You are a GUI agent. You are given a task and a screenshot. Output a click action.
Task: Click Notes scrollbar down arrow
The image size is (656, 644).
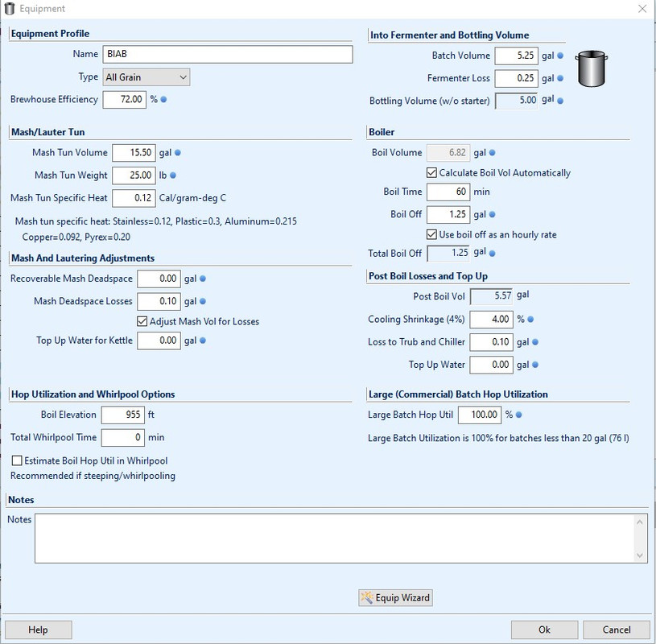click(x=639, y=555)
